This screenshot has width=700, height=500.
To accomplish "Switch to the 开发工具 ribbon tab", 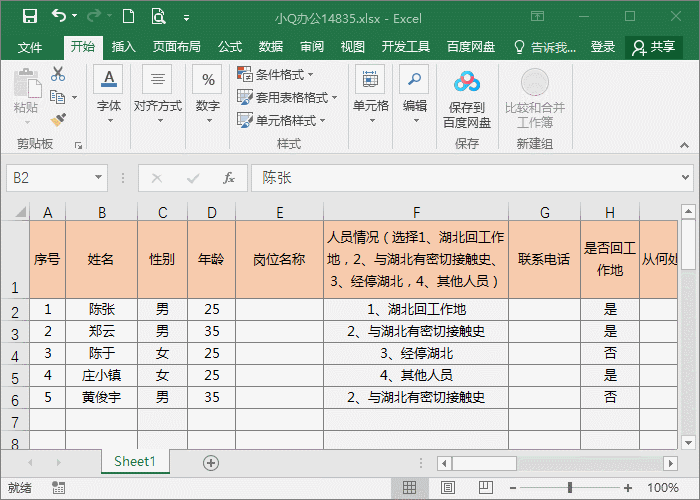I will [x=406, y=47].
